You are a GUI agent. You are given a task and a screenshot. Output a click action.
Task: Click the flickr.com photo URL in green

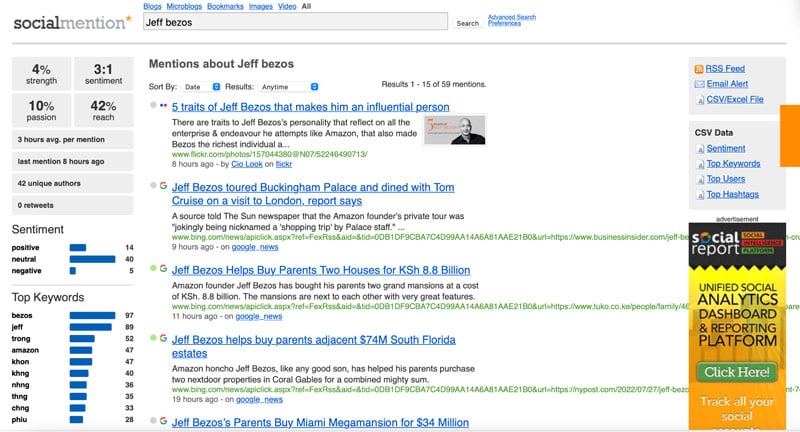click(x=269, y=154)
